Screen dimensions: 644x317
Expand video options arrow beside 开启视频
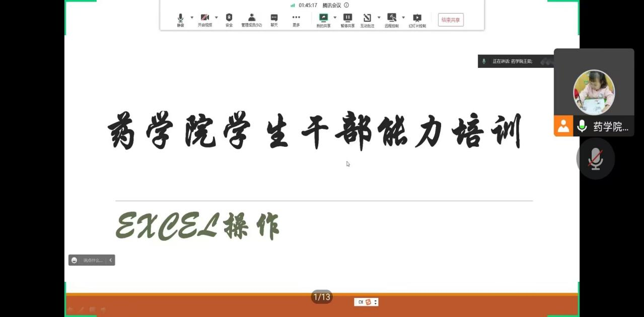[217, 18]
